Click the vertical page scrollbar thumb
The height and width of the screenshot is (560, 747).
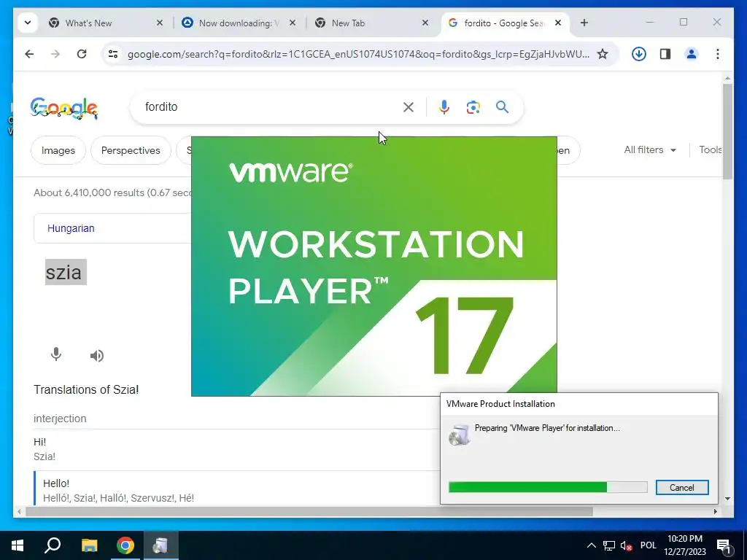point(727,131)
